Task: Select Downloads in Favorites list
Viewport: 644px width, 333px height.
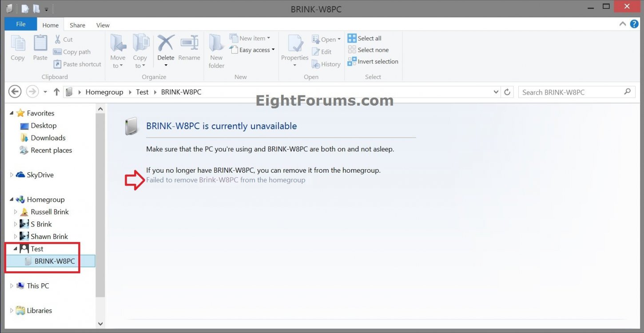Action: (48, 138)
